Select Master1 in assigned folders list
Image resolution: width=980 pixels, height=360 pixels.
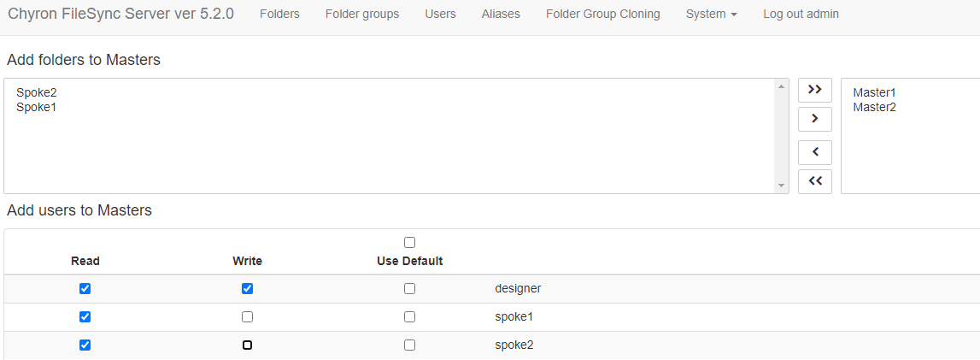(874, 92)
